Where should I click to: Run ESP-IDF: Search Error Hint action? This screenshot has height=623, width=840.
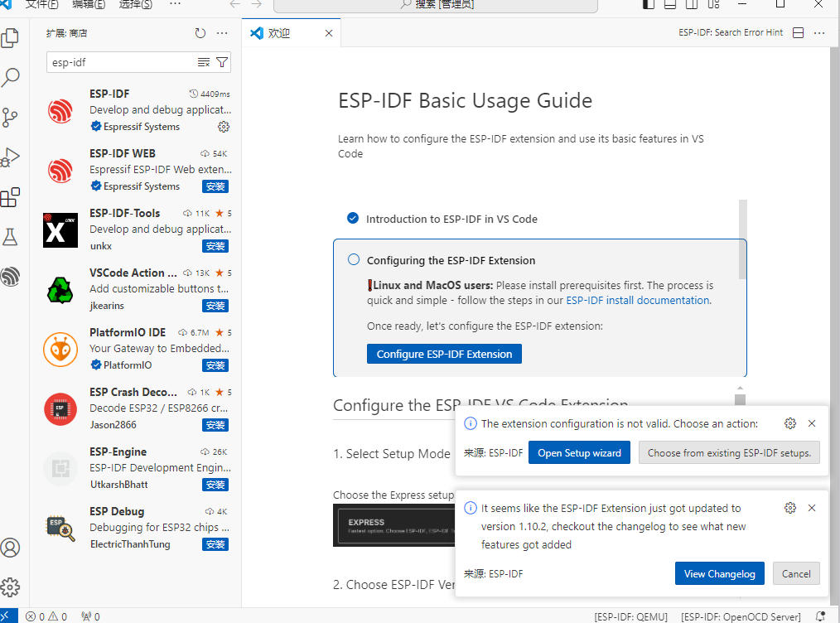730,32
